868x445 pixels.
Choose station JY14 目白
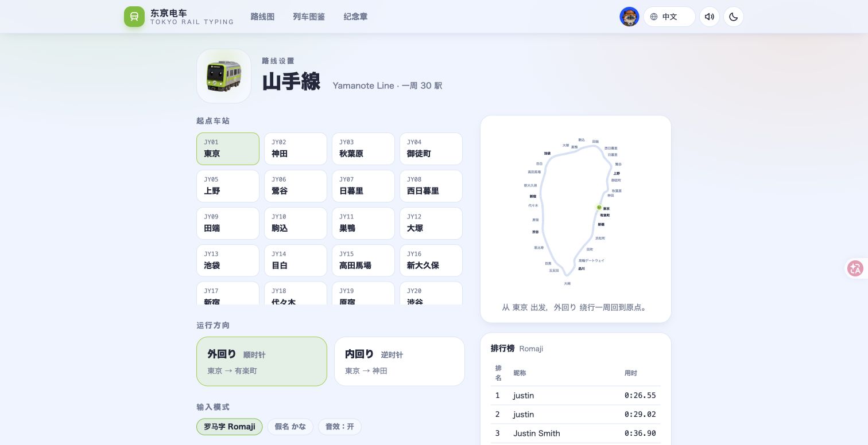296,261
